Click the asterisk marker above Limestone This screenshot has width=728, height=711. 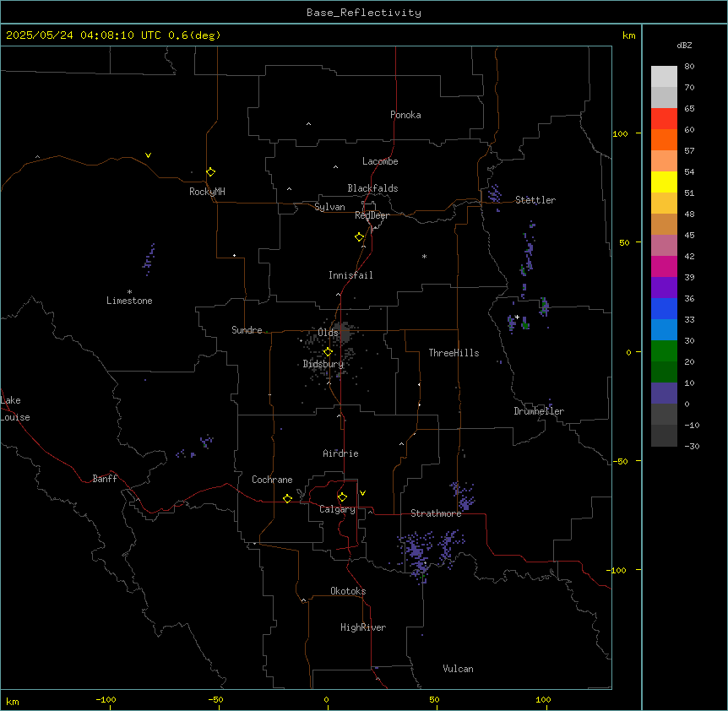[x=129, y=292]
